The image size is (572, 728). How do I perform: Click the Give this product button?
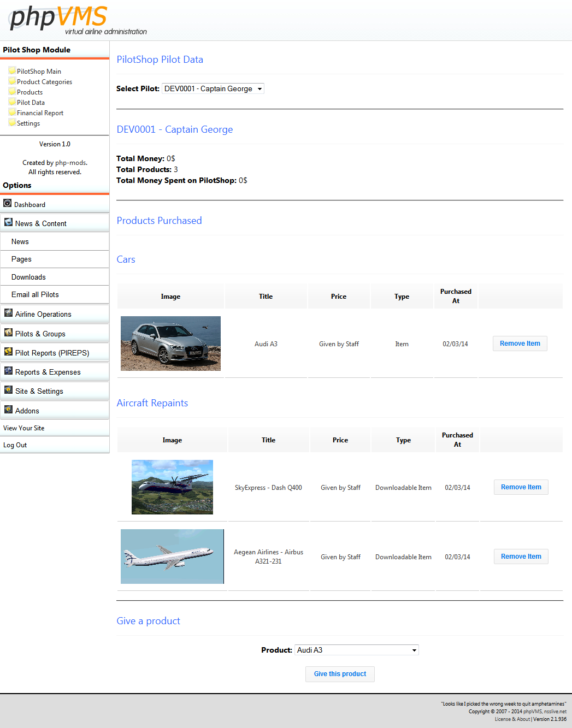coord(340,674)
